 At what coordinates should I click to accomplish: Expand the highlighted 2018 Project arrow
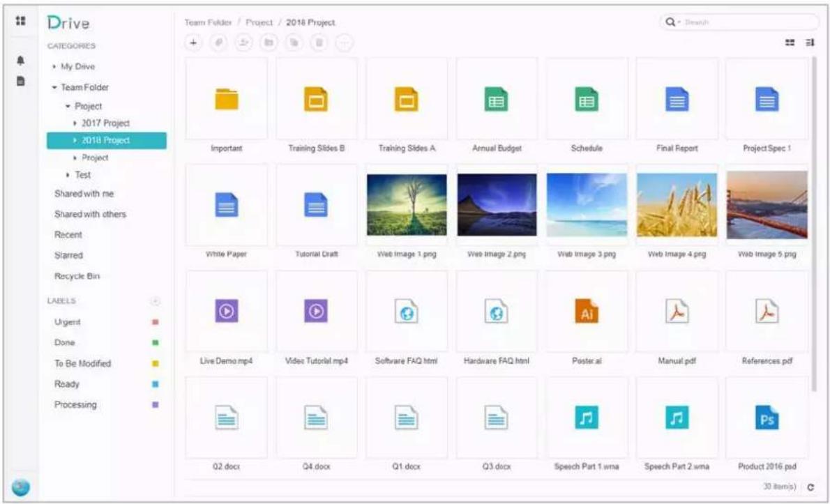[75, 140]
